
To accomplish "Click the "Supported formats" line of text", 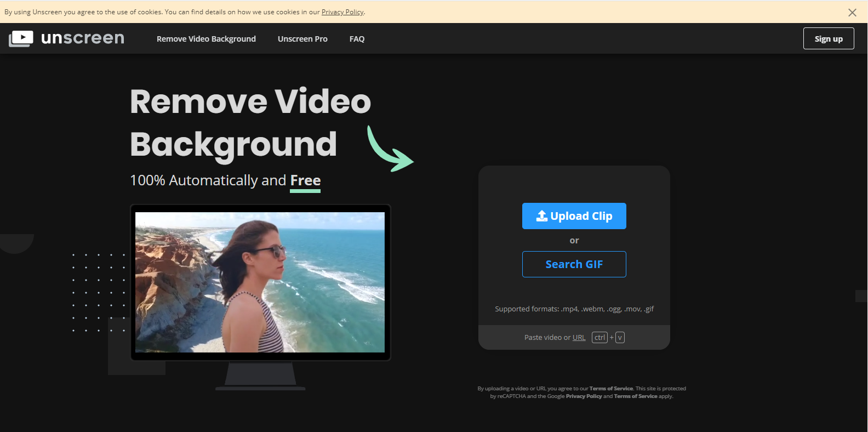I will pyautogui.click(x=574, y=309).
